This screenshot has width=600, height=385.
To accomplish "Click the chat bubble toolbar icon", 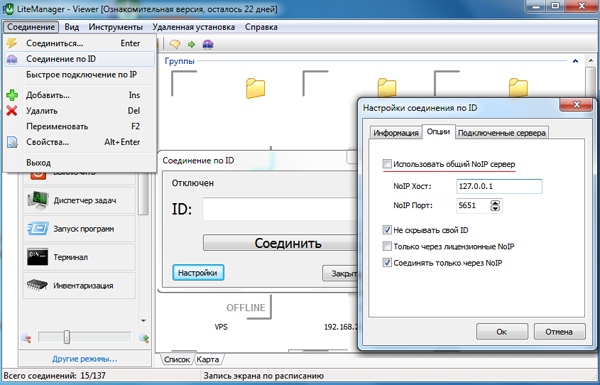I will pos(175,44).
